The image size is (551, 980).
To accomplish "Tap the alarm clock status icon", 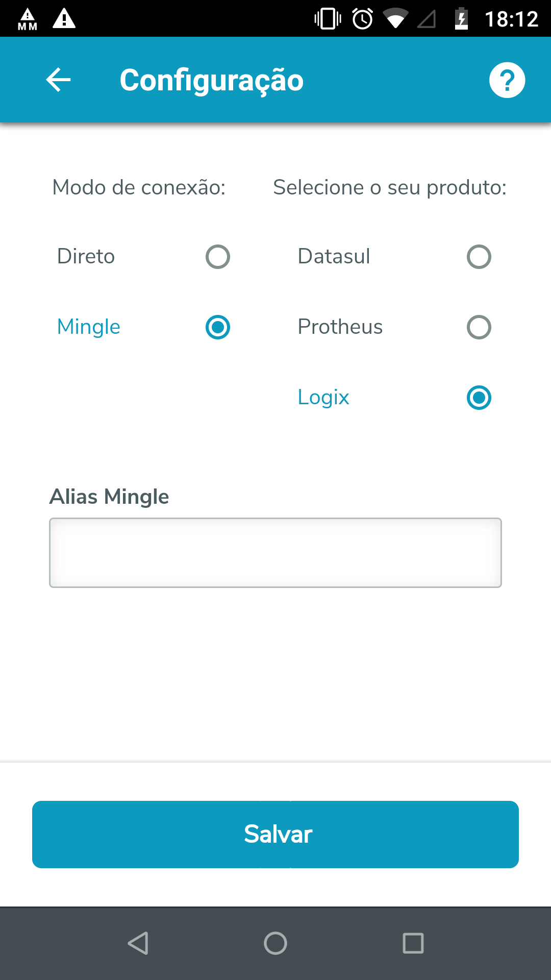I will click(363, 19).
